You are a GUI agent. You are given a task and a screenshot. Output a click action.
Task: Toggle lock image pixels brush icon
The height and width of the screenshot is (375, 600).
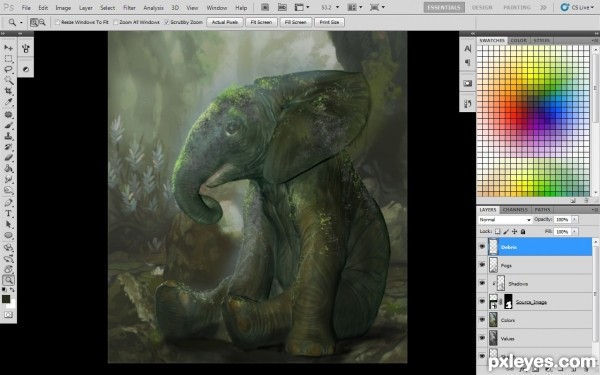point(506,232)
